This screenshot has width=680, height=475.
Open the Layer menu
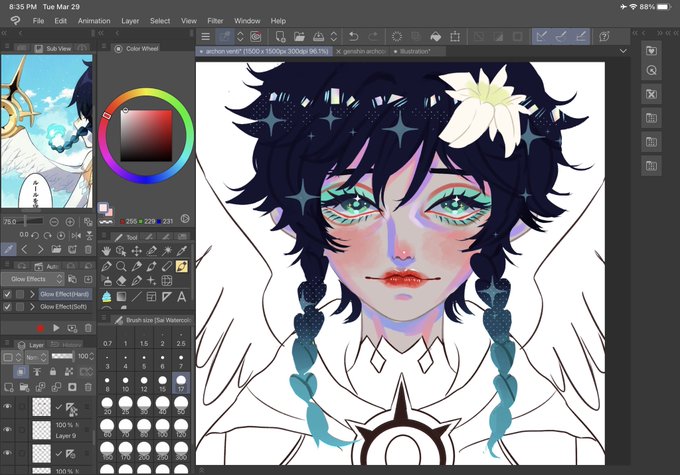(130, 21)
